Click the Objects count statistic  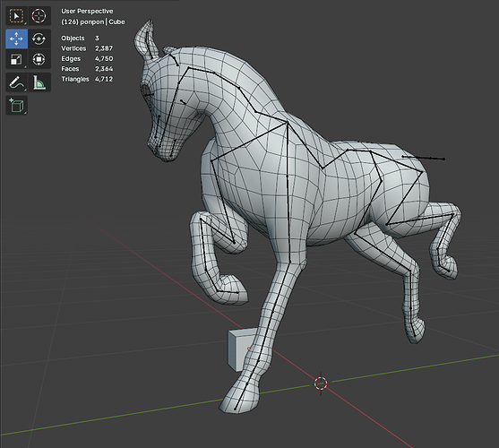pos(81,39)
